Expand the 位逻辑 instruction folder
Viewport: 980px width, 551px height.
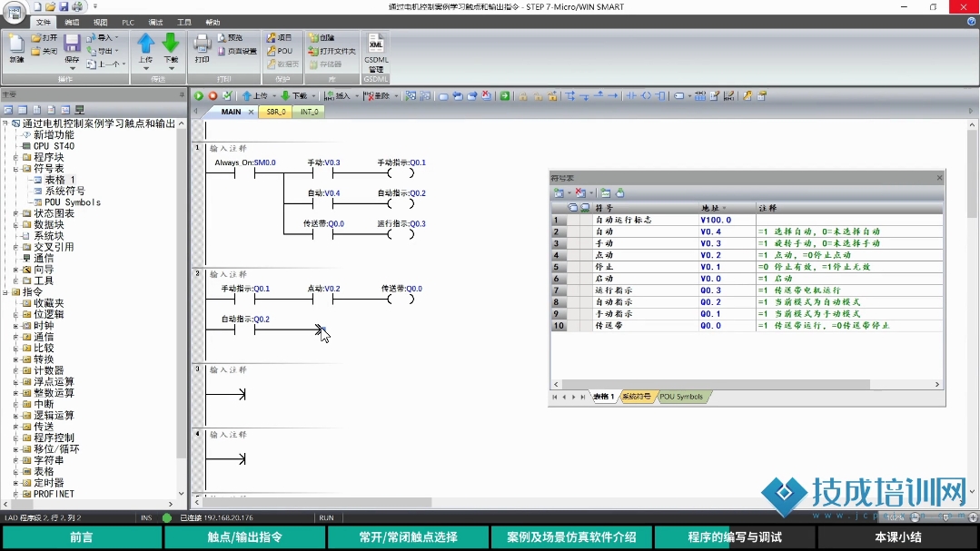pyautogui.click(x=15, y=314)
